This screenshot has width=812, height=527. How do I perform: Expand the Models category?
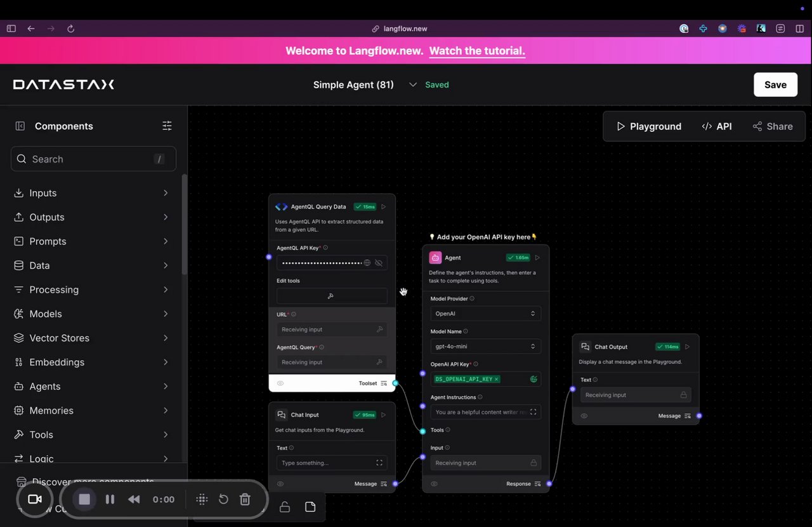pos(92,314)
